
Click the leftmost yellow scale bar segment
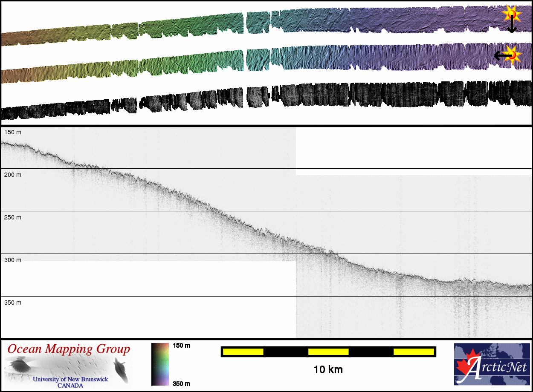[243, 352]
